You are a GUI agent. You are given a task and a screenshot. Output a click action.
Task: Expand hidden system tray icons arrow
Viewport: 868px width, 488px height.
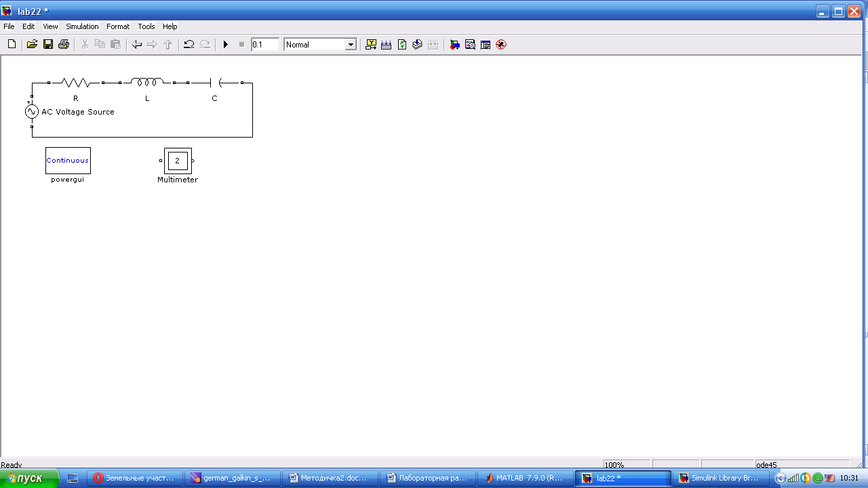[x=781, y=478]
